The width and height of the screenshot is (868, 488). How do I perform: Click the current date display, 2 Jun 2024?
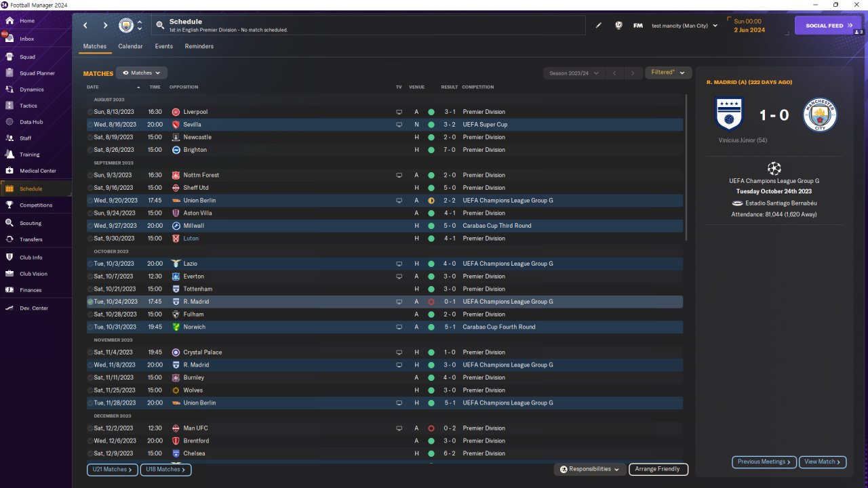(x=749, y=30)
